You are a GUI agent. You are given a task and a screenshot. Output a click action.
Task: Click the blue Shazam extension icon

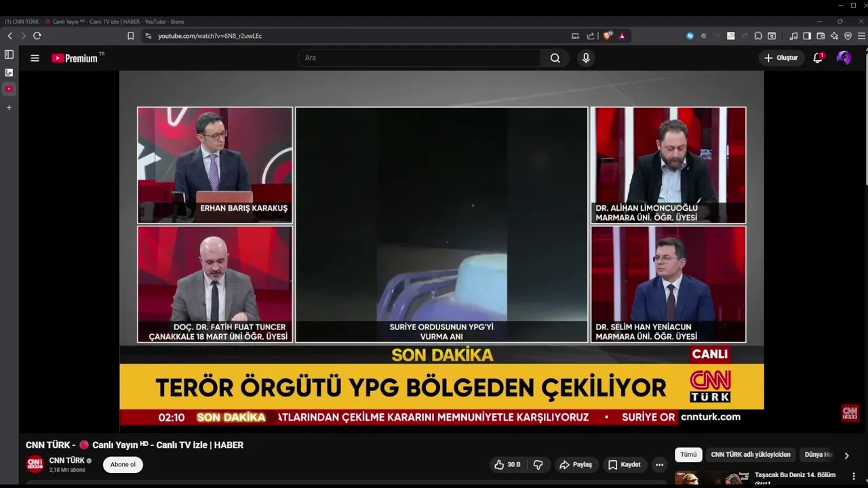coord(690,36)
